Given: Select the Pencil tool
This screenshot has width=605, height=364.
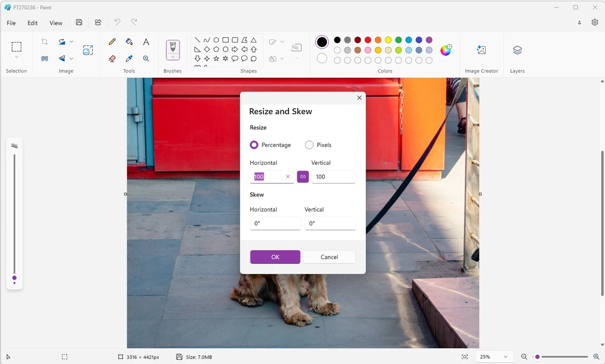Looking at the screenshot, I should coord(112,41).
